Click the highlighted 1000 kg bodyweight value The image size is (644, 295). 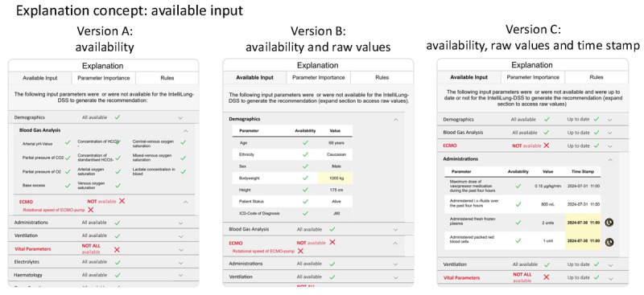click(335, 178)
